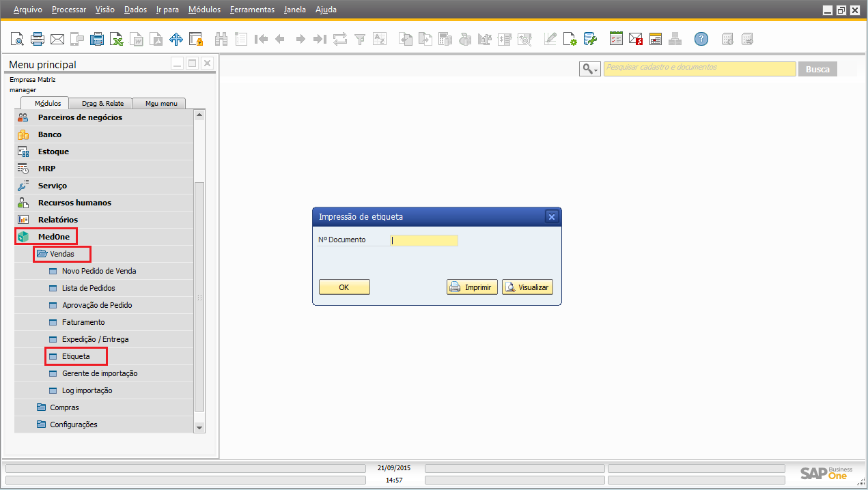868x490 pixels.
Task: Click the Filter funnel icon
Action: (359, 39)
